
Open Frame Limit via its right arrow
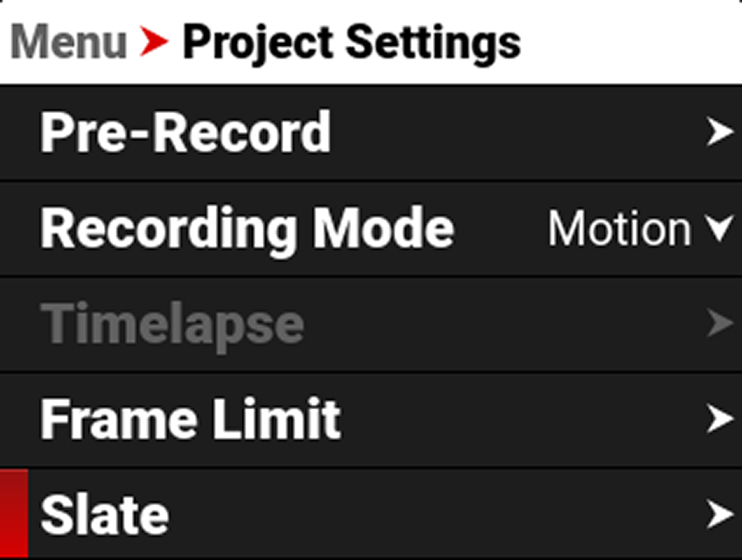(719, 420)
